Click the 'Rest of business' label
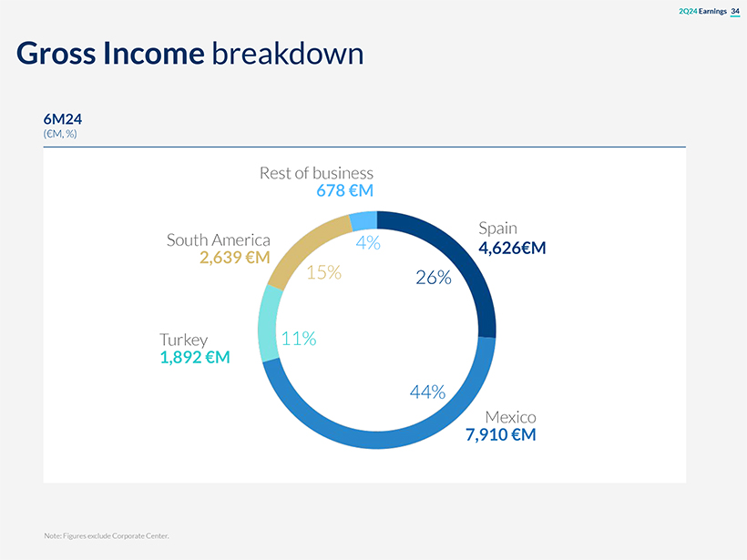 click(x=316, y=173)
